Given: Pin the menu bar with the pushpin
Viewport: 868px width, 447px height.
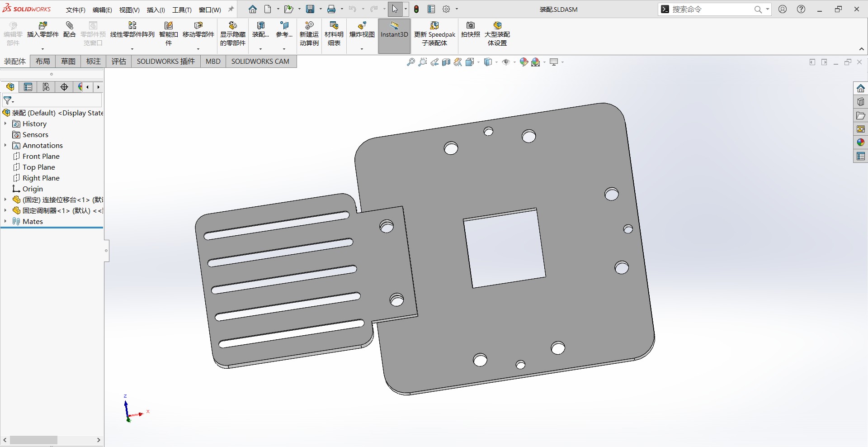Looking at the screenshot, I should tap(231, 9).
